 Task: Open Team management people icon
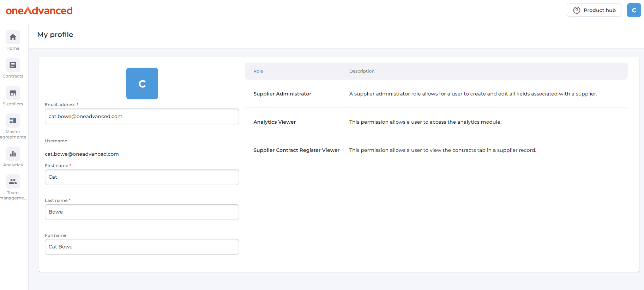pos(13,182)
